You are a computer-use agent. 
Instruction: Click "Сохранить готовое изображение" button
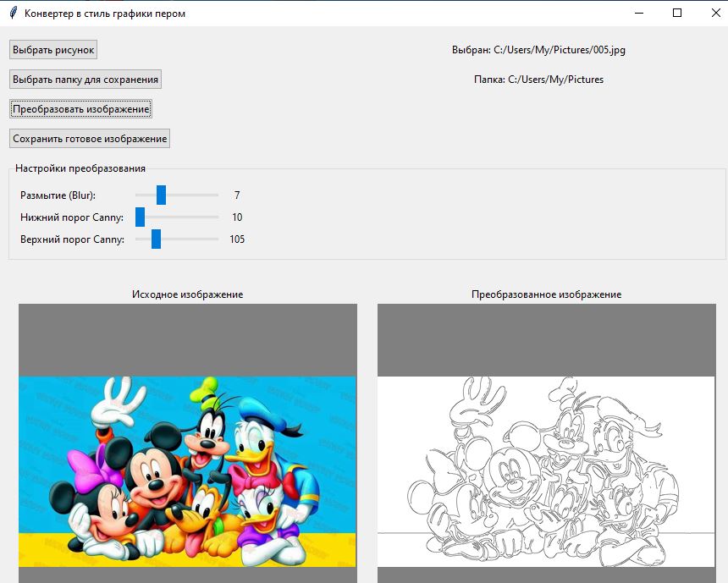click(x=90, y=139)
